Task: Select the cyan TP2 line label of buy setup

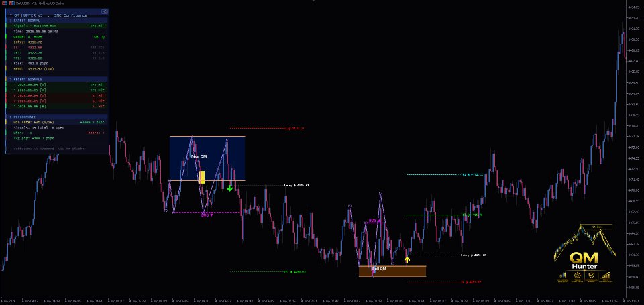Action: tap(472, 174)
